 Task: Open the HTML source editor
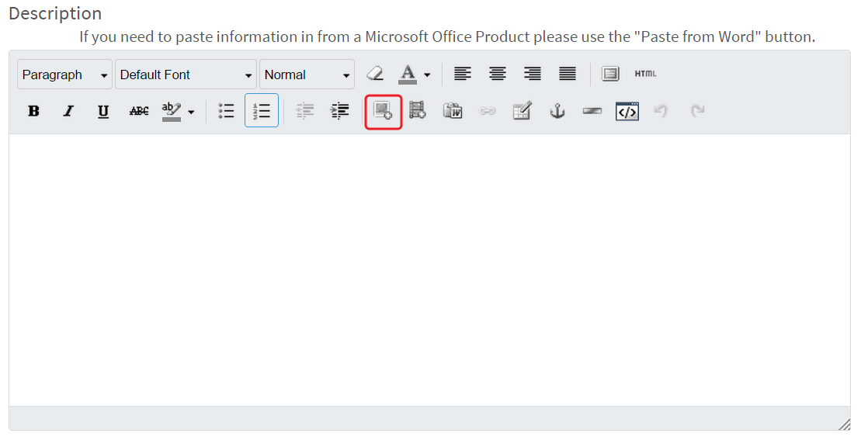point(645,74)
